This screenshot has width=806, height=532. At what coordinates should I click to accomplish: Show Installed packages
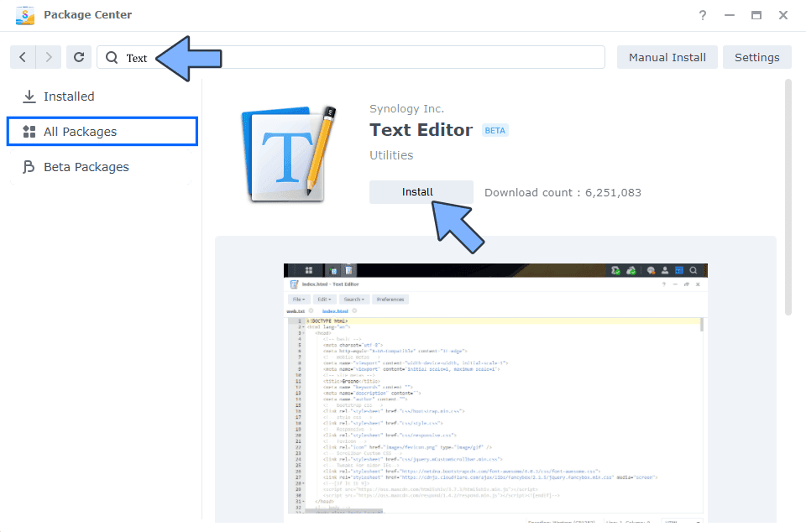(102, 96)
